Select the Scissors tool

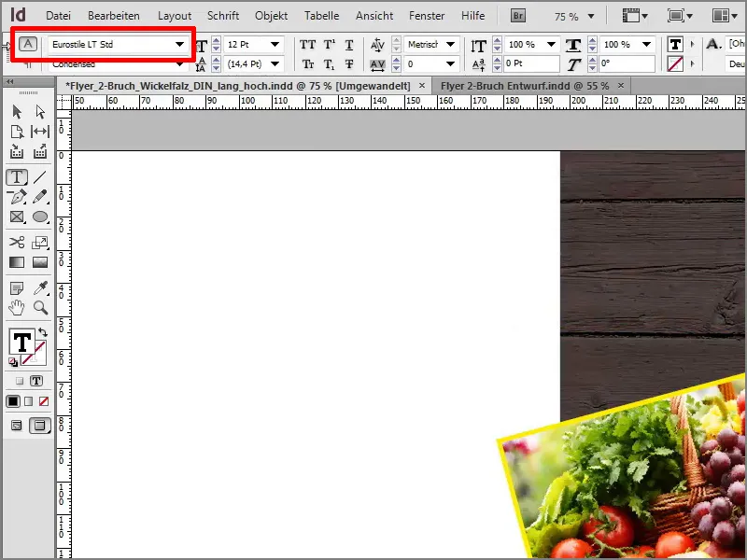(17, 242)
